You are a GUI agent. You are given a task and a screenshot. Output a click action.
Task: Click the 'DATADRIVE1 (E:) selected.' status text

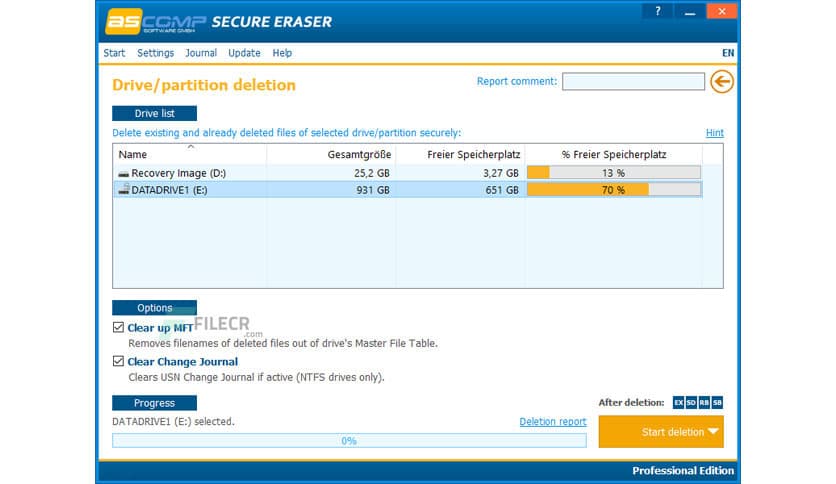click(x=173, y=422)
